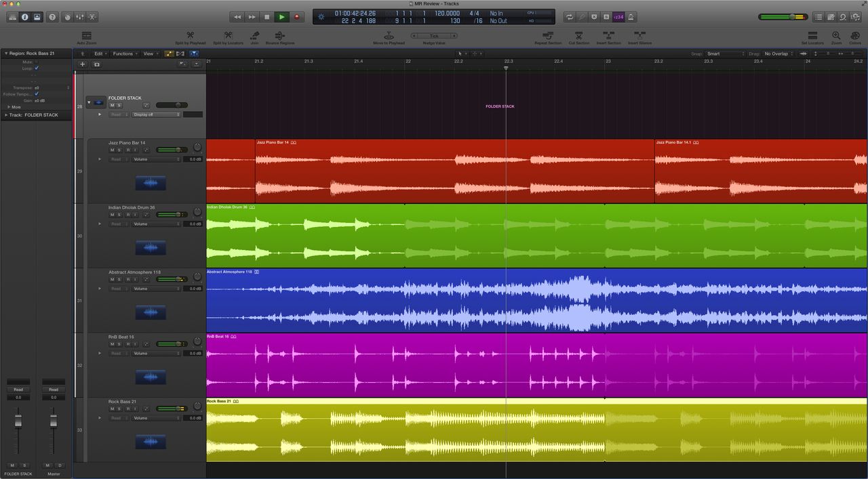Toggle the Inspector info icon
The image size is (868, 479).
click(24, 16)
